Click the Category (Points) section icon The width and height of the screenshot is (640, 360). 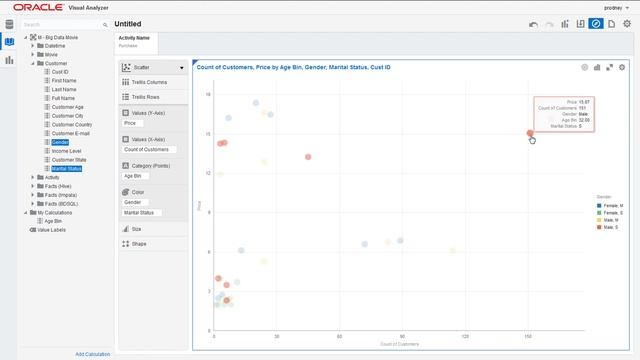coord(125,166)
